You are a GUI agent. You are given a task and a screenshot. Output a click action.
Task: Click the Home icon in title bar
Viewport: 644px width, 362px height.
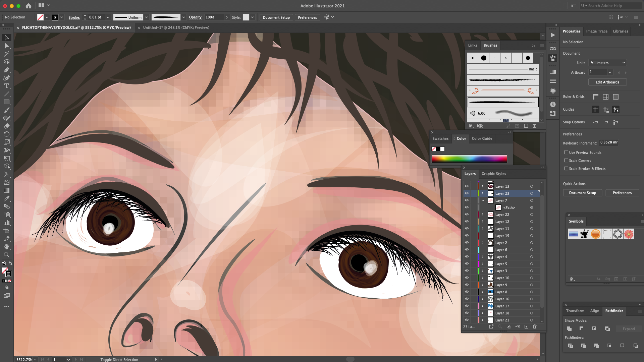click(29, 6)
